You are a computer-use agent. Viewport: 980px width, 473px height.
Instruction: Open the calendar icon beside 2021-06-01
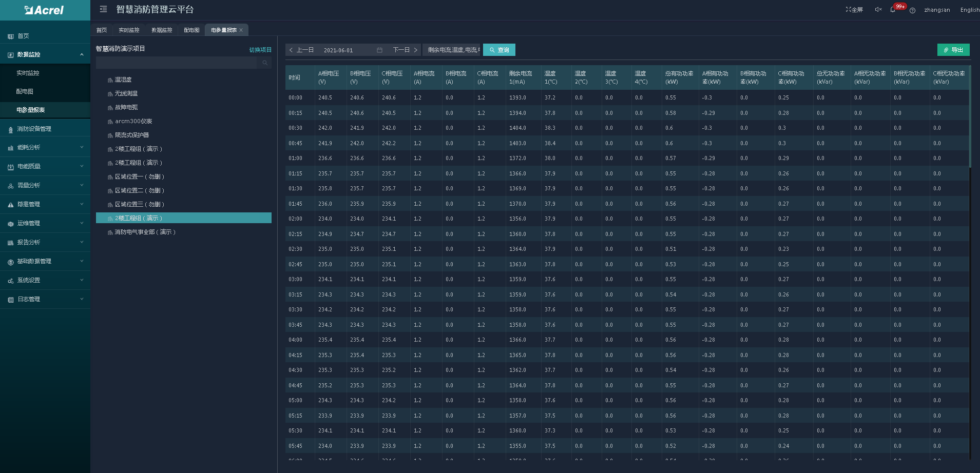(x=379, y=50)
